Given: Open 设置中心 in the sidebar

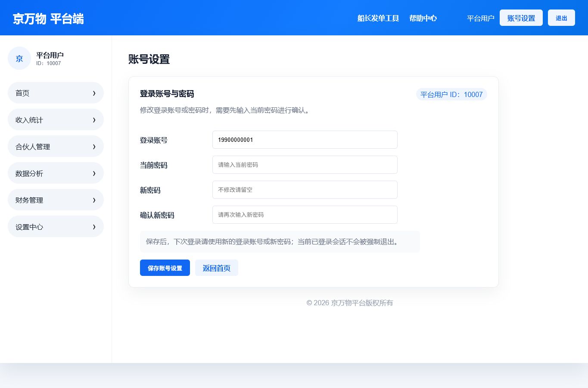Looking at the screenshot, I should (x=56, y=226).
